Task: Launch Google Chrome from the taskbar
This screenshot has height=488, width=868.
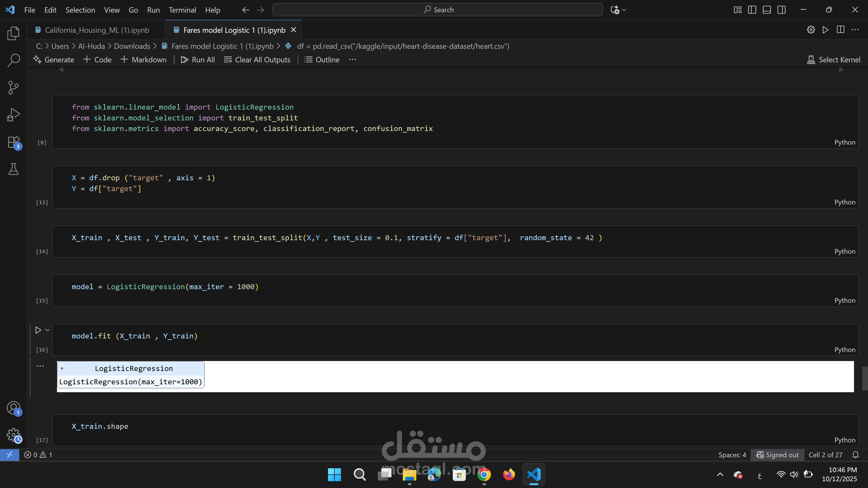Action: coord(484,474)
